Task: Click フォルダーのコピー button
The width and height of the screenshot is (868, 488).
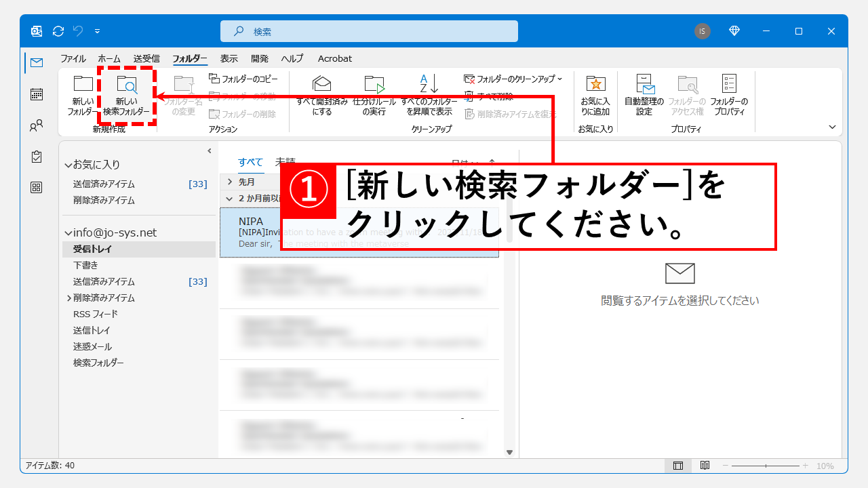Action: click(x=243, y=79)
